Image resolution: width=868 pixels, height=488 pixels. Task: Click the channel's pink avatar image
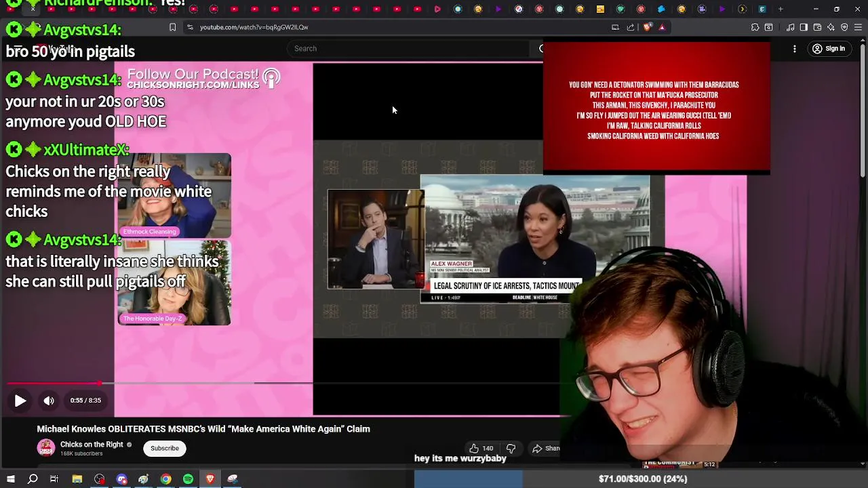click(46, 448)
